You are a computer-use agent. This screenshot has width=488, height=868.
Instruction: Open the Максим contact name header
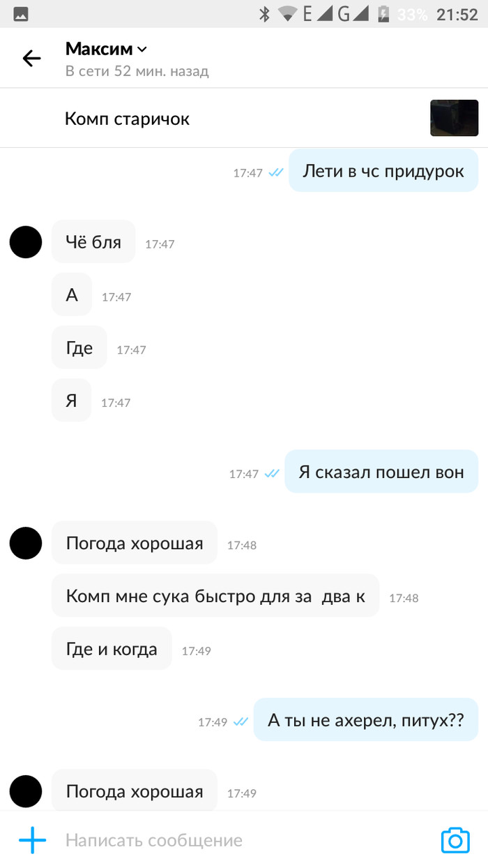99,49
